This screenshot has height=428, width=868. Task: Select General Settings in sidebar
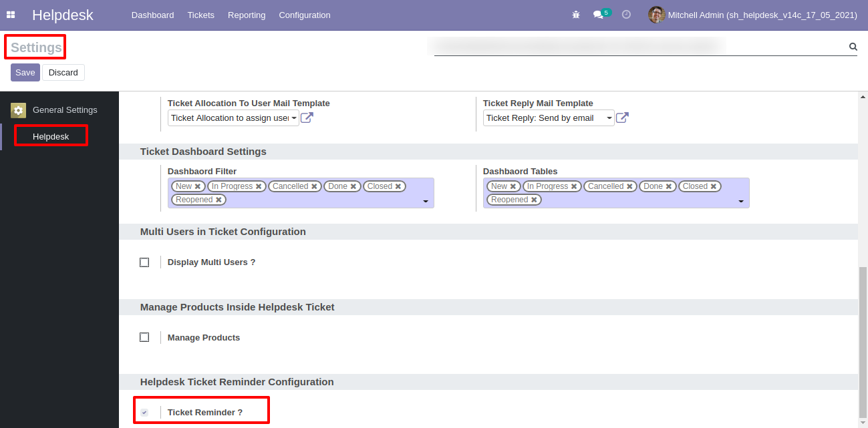(65, 110)
